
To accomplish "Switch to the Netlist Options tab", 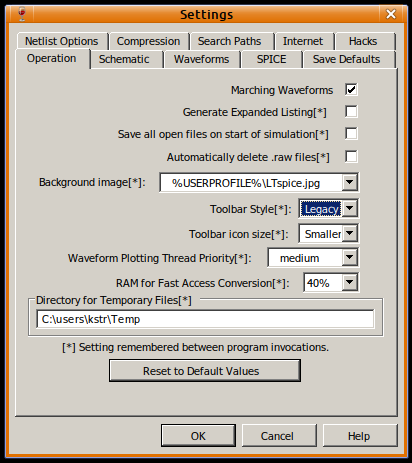I will (62, 41).
